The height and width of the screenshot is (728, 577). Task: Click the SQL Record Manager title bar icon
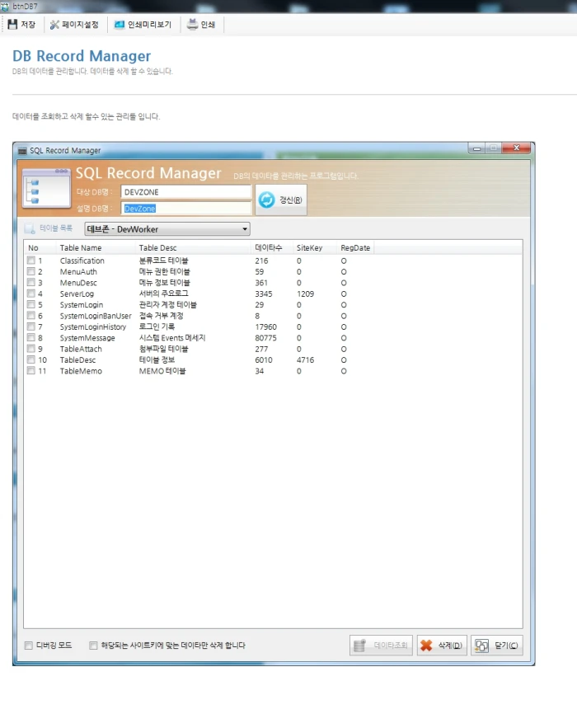click(x=22, y=151)
